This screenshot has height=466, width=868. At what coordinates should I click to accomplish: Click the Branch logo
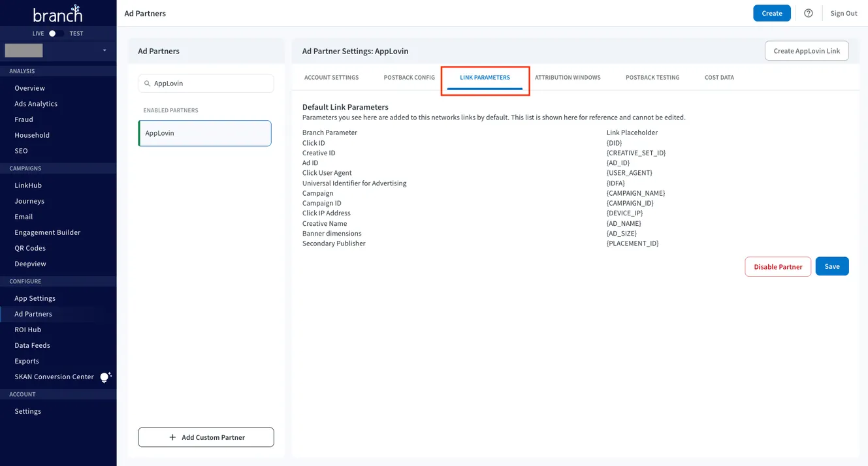(57, 13)
